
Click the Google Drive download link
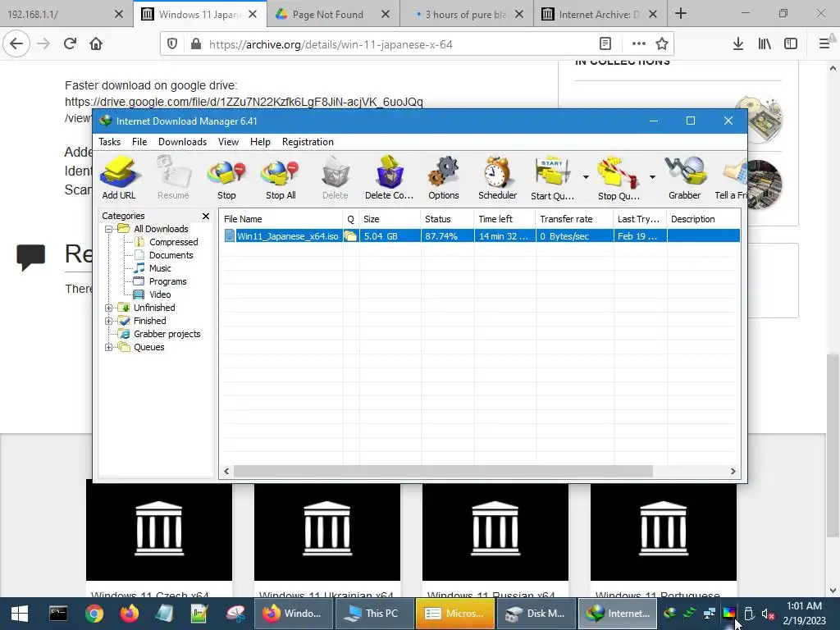coord(244,102)
